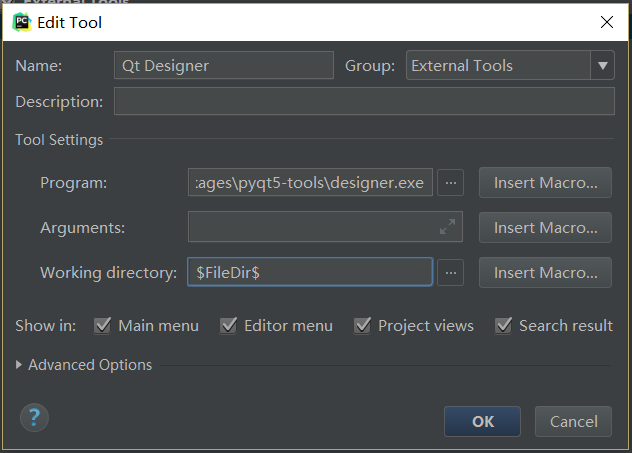Disable the Search result checkbox
Viewport: 632px width, 453px height.
coord(503,325)
